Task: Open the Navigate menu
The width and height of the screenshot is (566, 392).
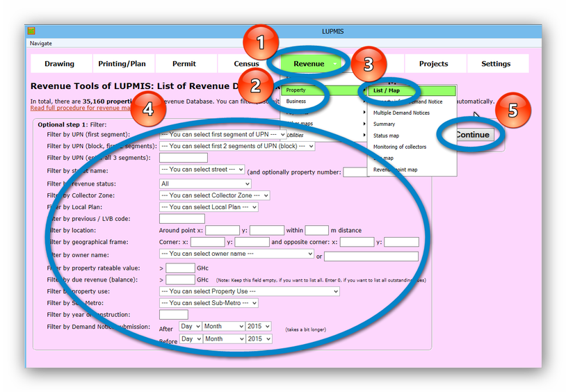Action: 41,43
